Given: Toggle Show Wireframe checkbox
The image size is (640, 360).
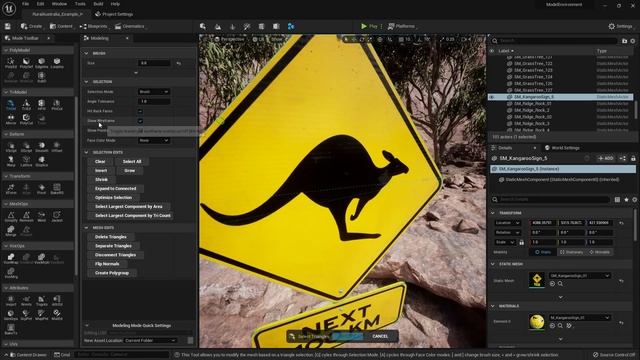Looking at the screenshot, I should tap(140, 121).
